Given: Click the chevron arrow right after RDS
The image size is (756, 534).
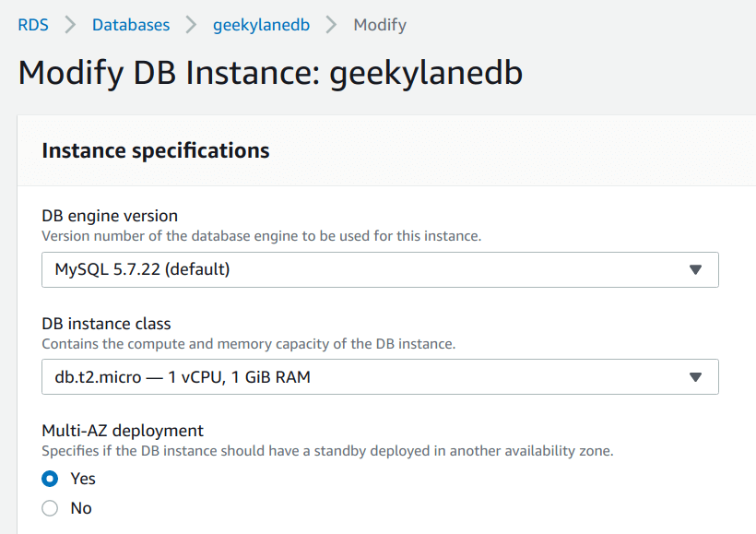Looking at the screenshot, I should [x=70, y=25].
